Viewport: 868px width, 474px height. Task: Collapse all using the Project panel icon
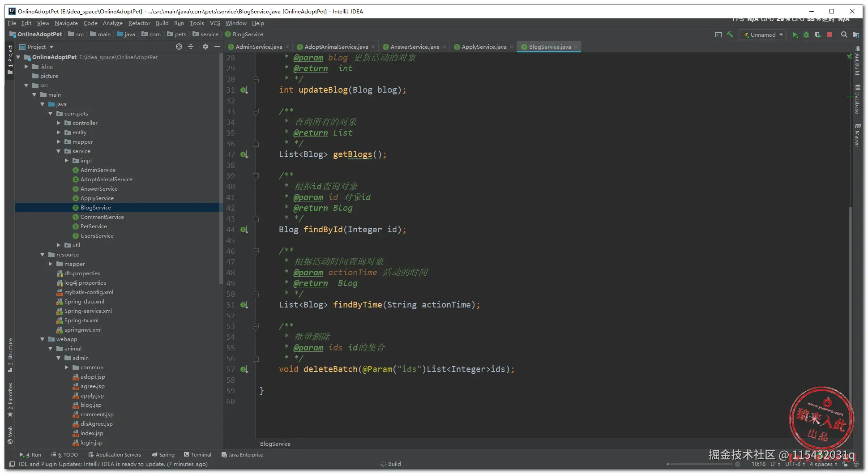191,47
